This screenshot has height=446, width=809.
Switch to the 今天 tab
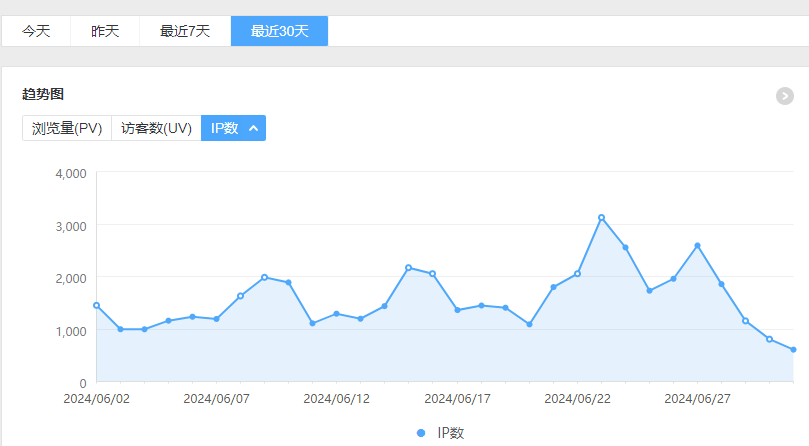(36, 31)
